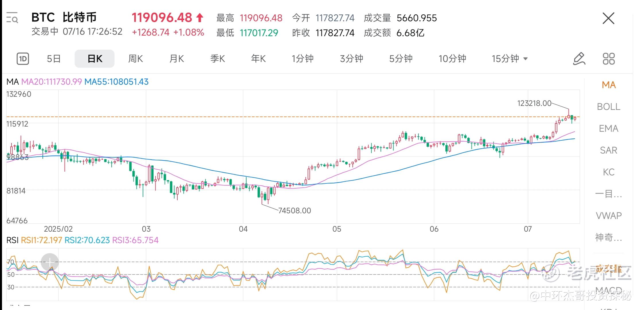Open the stock search list icon
This screenshot has width=644, height=310.
tap(12, 18)
